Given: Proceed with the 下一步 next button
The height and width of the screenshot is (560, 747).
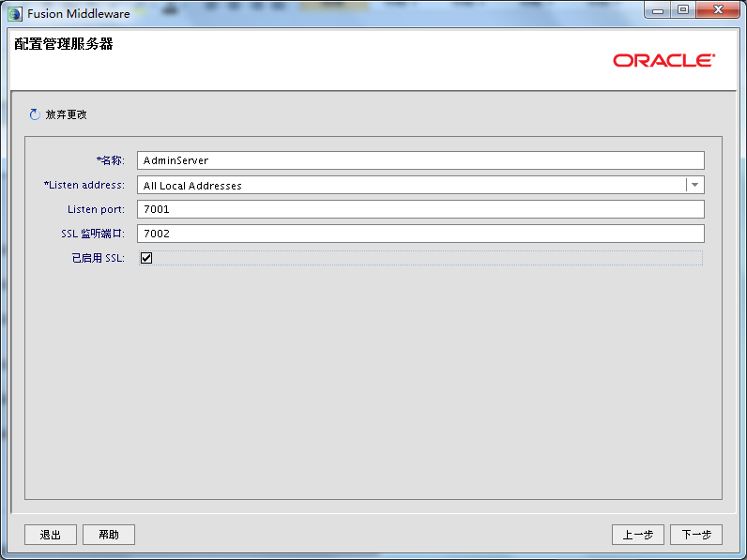Looking at the screenshot, I should [x=696, y=535].
